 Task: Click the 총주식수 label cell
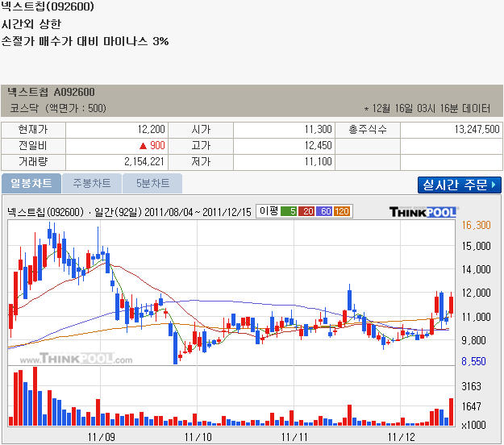[x=368, y=130]
